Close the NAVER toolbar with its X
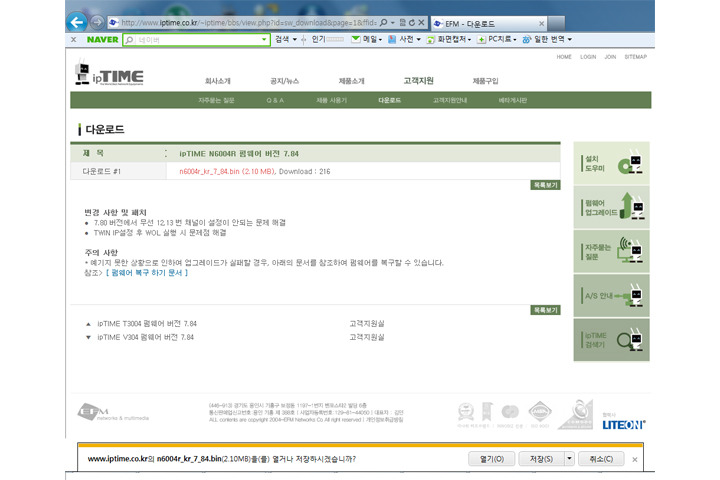Viewport: 720px width, 480px height. pos(73,40)
